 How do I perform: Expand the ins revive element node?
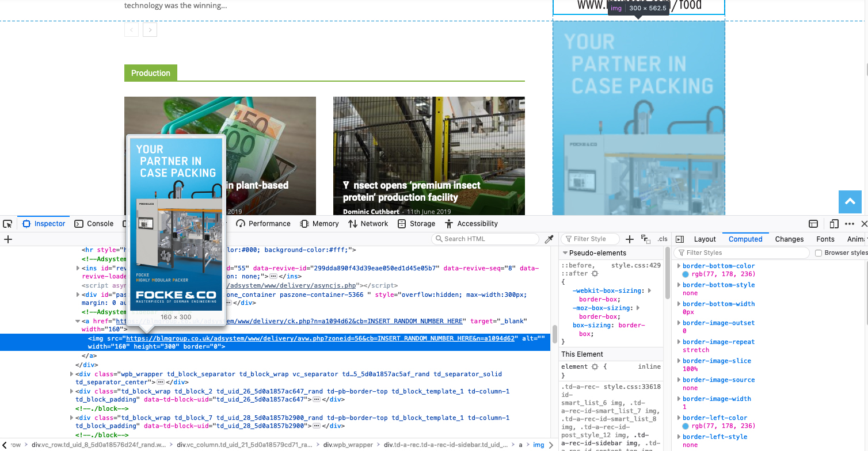coord(78,268)
